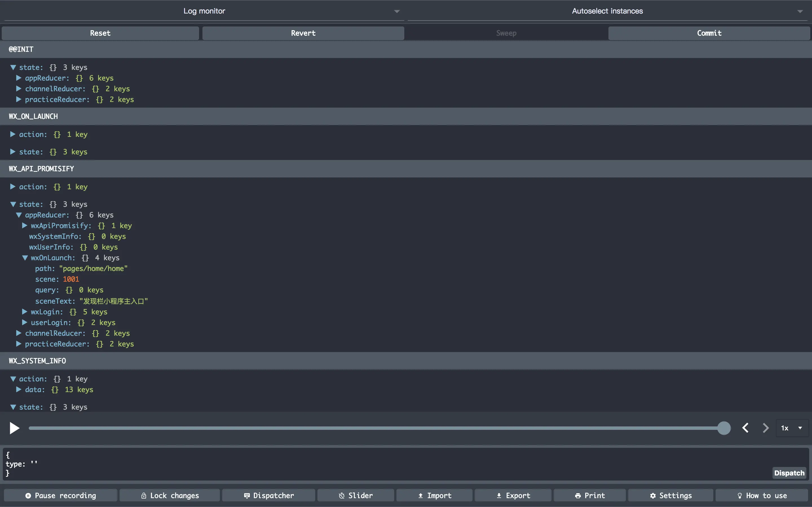Step forward to next action arrow
Screen dimensions: 812x507
(765, 428)
